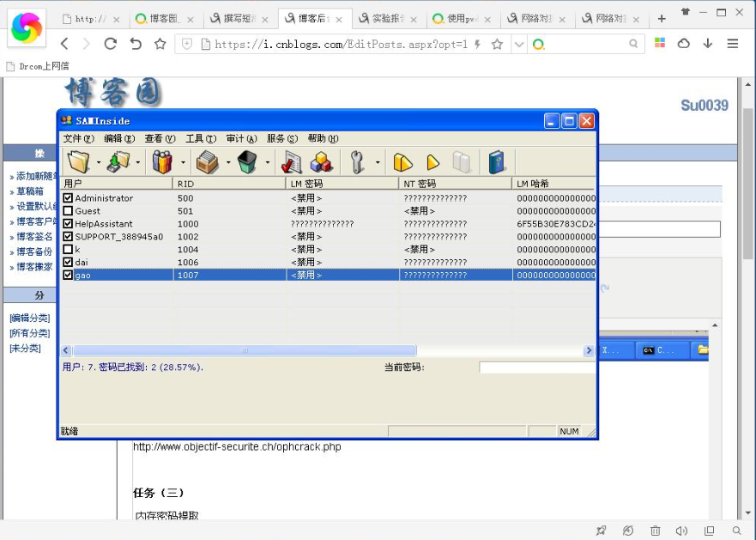Uncheck the Administrator user checkbox
Screen dimensions: 756x540
pyautogui.click(x=68, y=197)
